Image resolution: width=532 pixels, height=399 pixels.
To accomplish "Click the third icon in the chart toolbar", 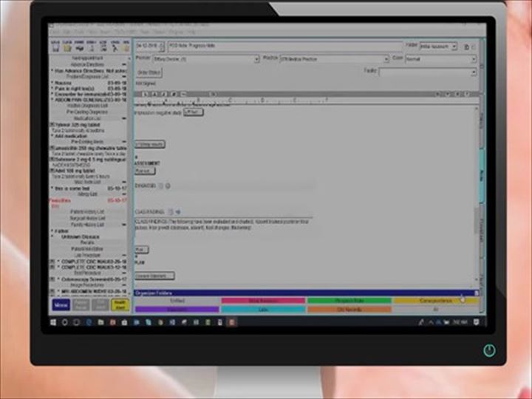I will coord(78,47).
